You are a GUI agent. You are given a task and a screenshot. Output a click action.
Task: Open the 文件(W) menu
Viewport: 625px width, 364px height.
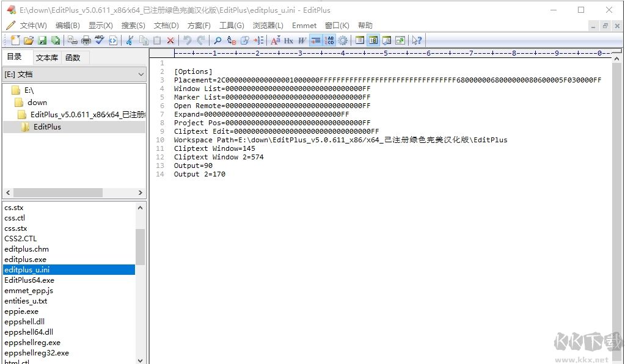[34, 26]
